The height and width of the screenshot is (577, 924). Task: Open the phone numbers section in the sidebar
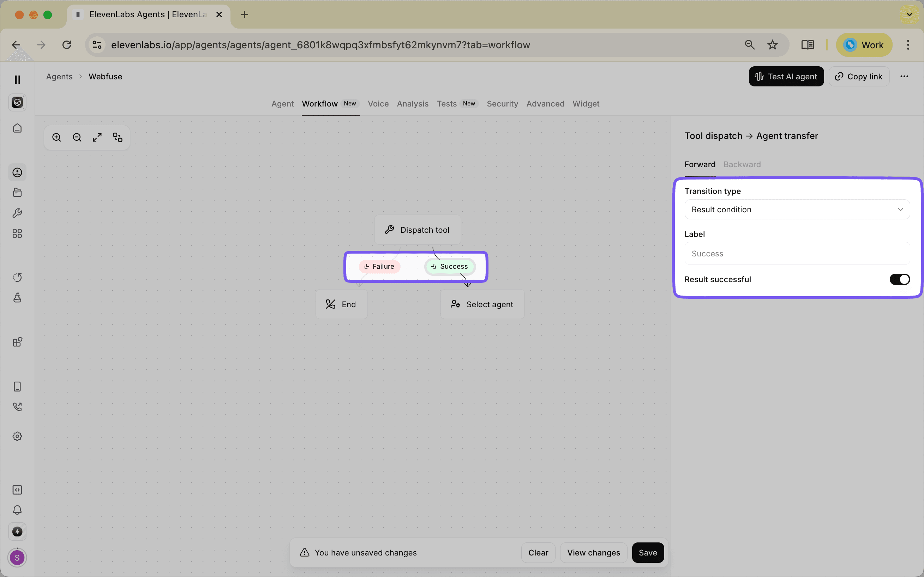pyautogui.click(x=17, y=386)
